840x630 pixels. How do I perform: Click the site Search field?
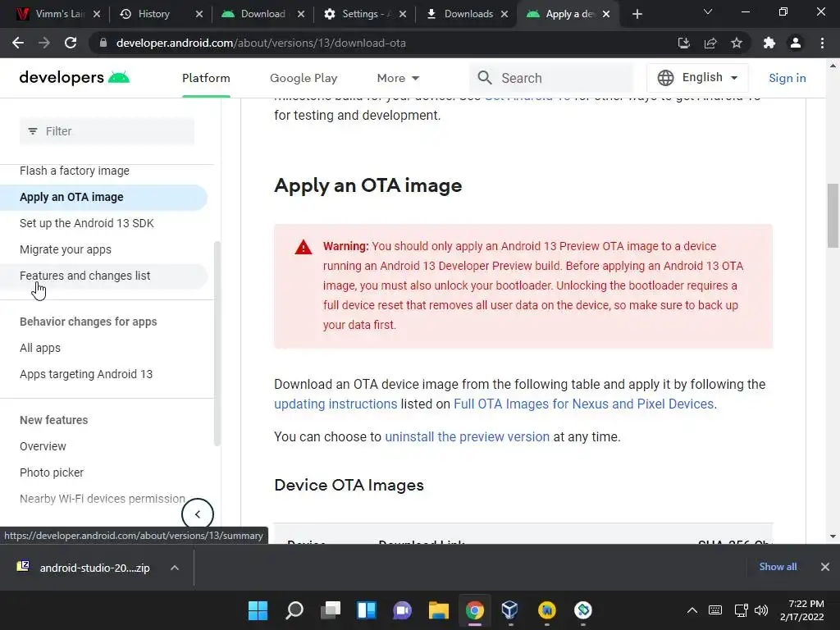(552, 78)
